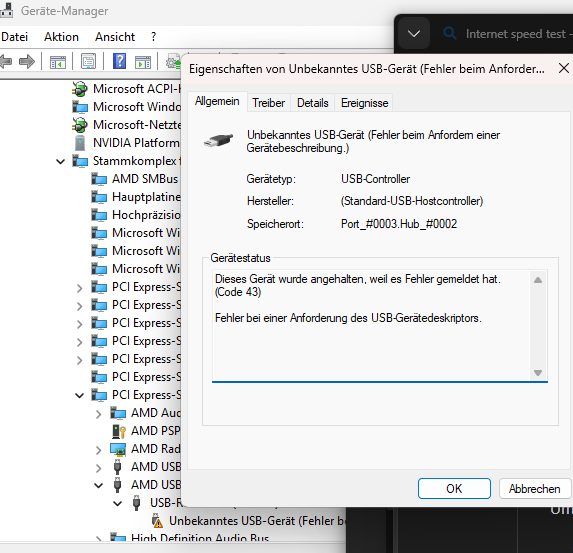Select the Allgemein tab

click(217, 101)
